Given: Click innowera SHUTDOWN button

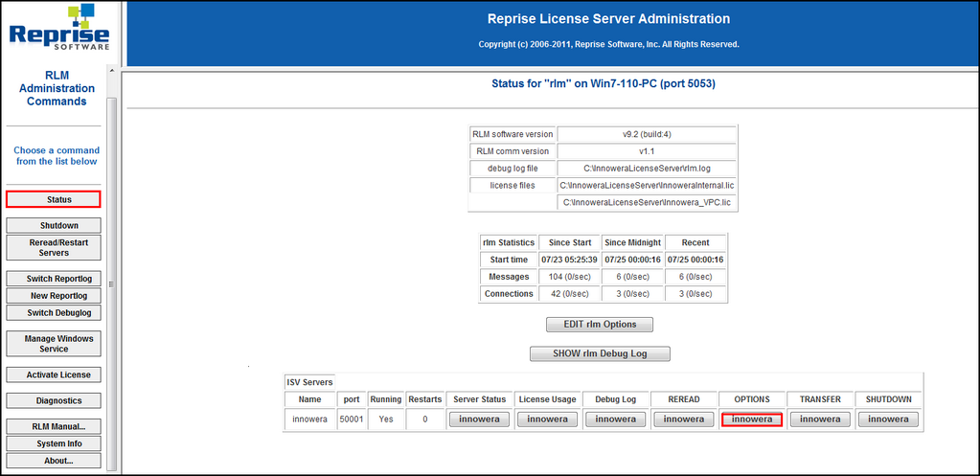Looking at the screenshot, I should tap(887, 419).
